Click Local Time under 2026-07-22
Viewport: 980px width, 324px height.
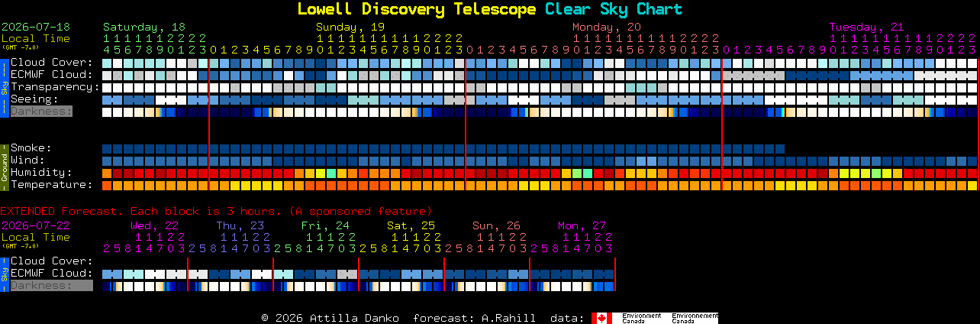[x=36, y=237]
